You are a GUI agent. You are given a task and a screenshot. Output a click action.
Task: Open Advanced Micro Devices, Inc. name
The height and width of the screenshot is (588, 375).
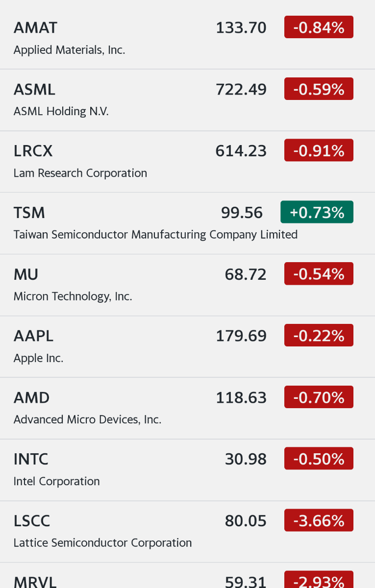click(87, 419)
